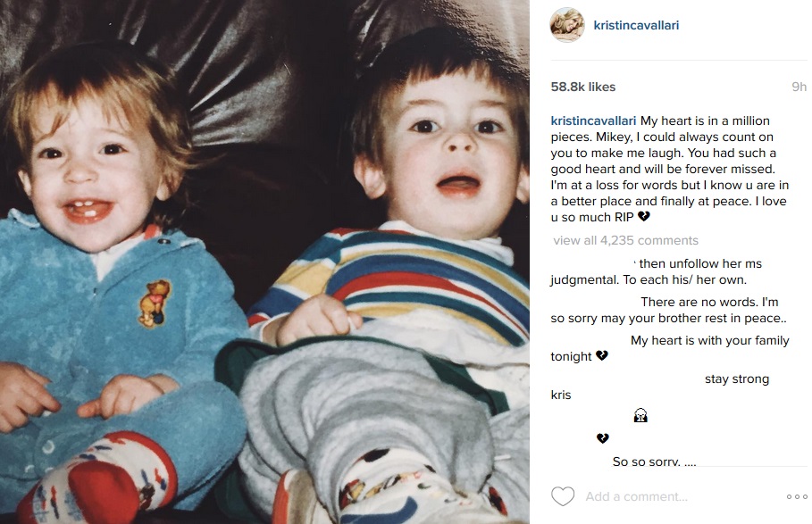View the 58.8k likes list
The height and width of the screenshot is (524, 812).
pos(583,87)
